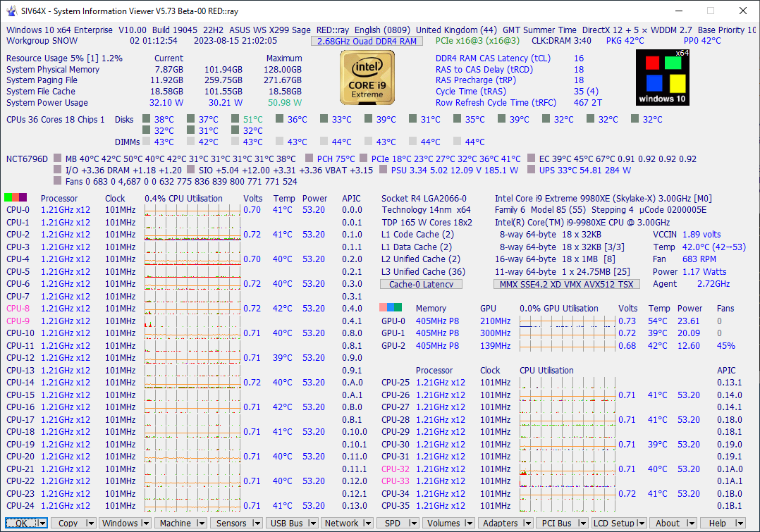Click the PCH 75°C sensor square

[x=309, y=159]
